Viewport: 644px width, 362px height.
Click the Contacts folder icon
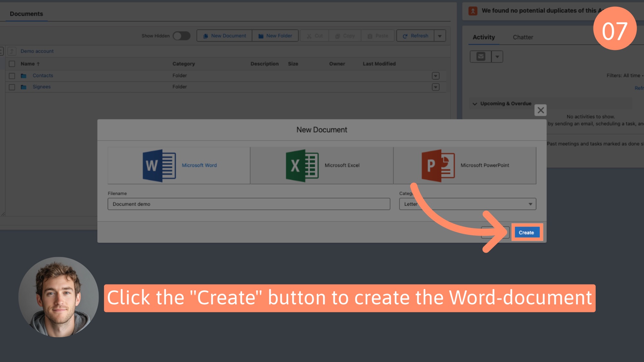24,76
